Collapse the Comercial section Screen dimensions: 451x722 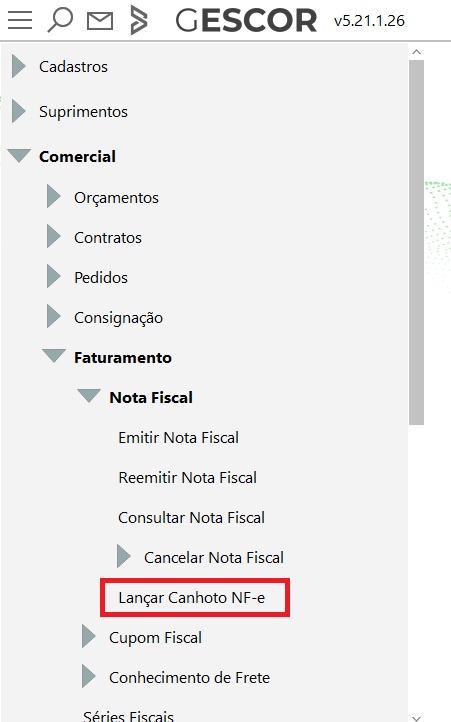tap(19, 156)
